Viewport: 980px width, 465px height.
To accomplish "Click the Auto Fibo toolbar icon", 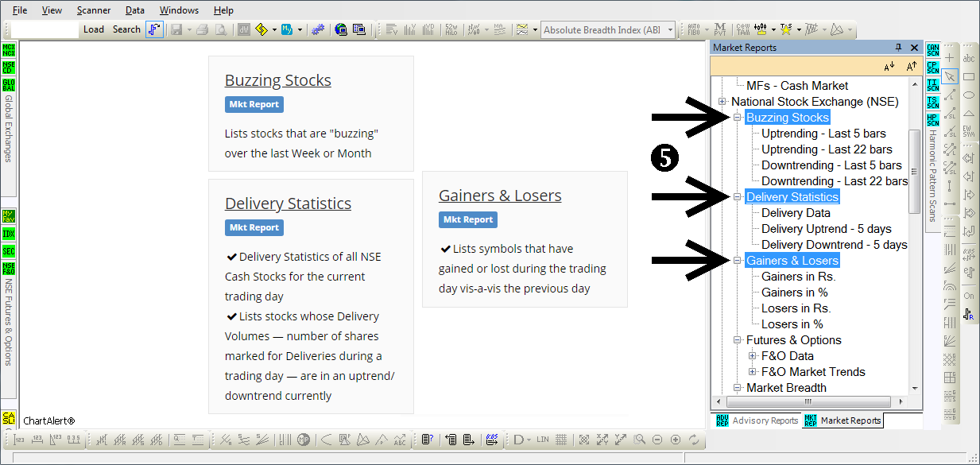I will click(693, 29).
